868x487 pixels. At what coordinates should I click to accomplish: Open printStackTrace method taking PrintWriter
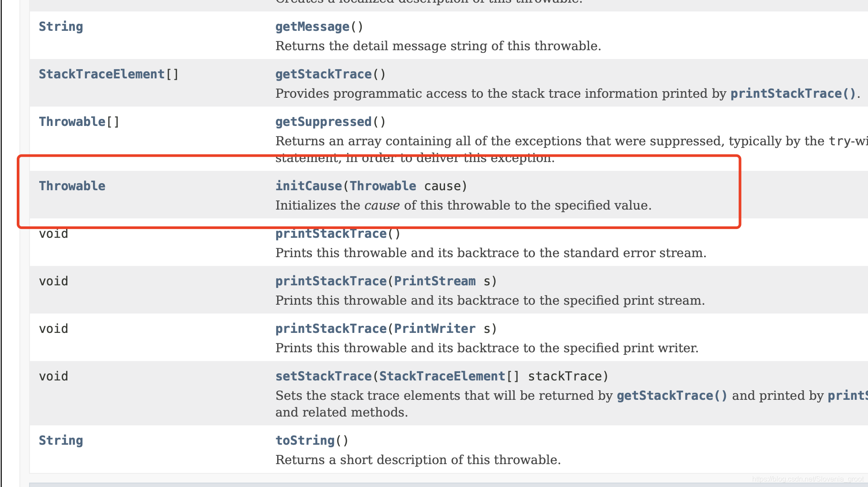330,329
